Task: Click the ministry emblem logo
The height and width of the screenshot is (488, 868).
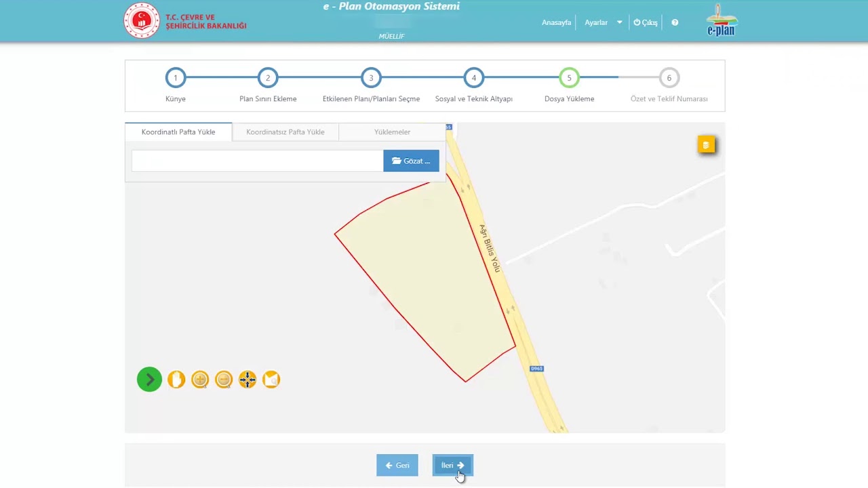Action: pyautogui.click(x=142, y=20)
